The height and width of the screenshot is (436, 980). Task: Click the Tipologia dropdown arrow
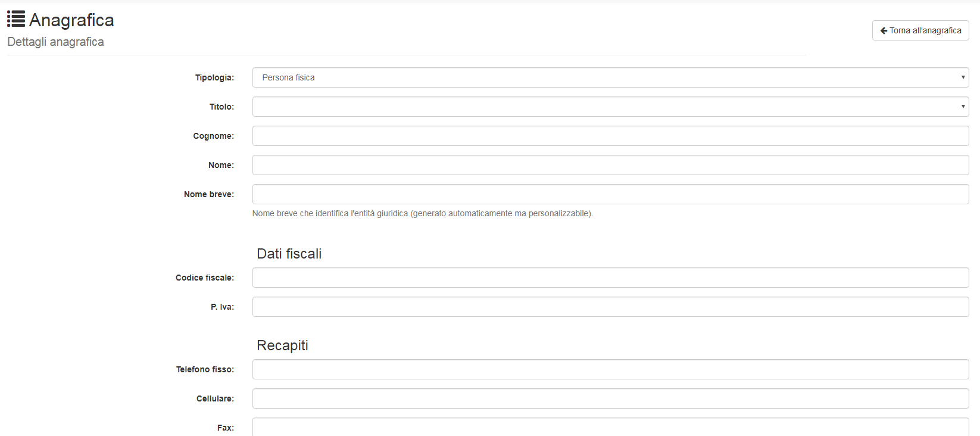click(x=963, y=77)
